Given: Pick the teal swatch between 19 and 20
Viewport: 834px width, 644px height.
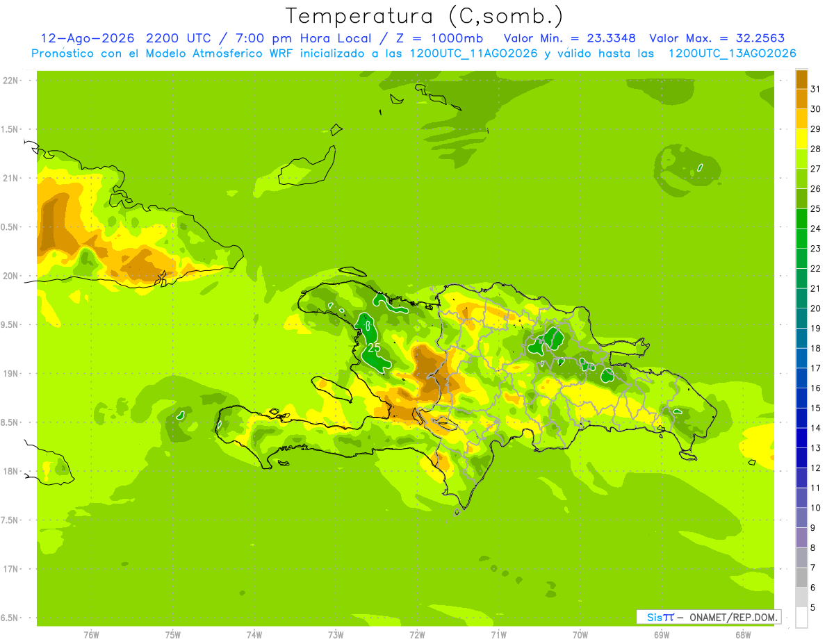Looking at the screenshot, I should point(801,318).
